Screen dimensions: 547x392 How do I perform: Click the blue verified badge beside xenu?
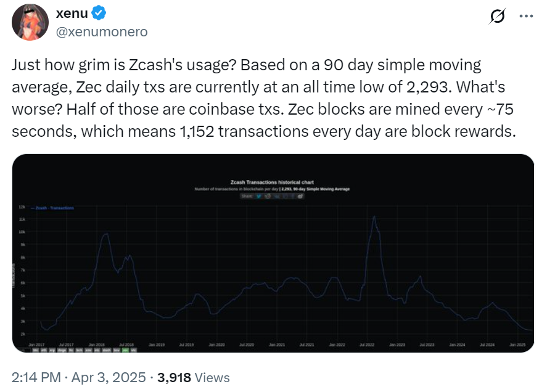pos(99,13)
